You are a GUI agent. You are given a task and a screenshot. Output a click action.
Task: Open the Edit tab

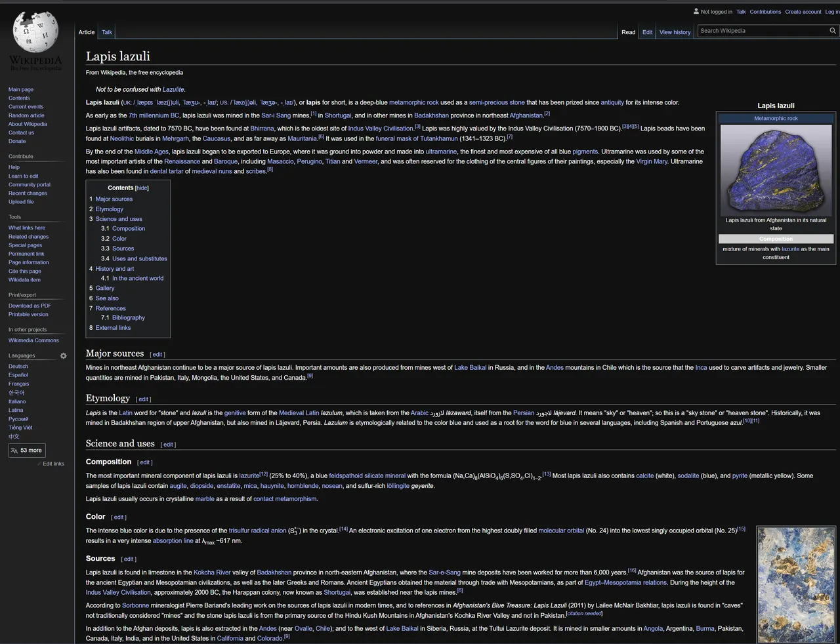(647, 32)
